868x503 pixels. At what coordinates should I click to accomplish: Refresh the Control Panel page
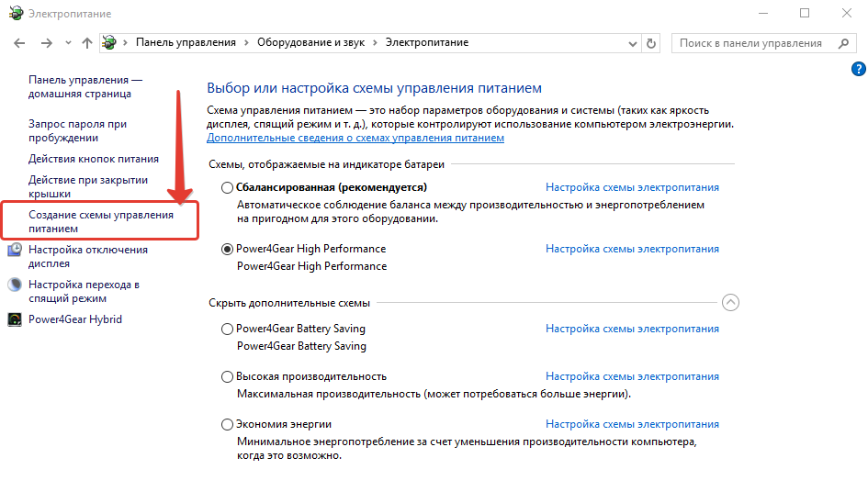651,43
